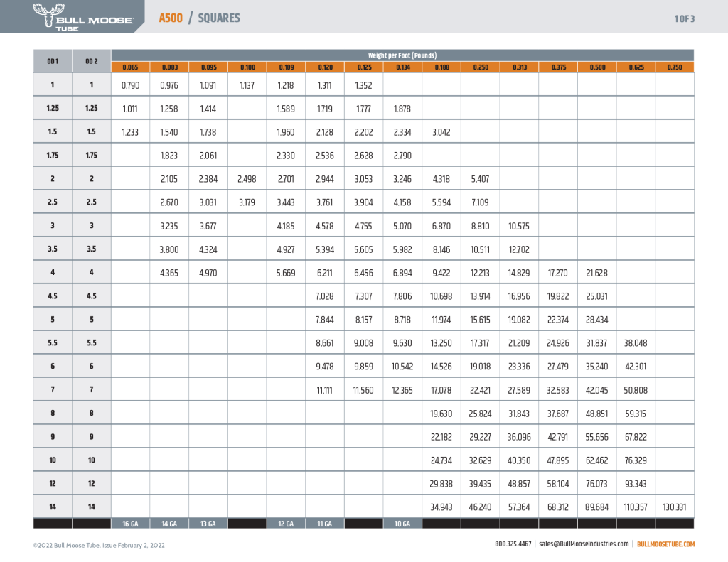Click the 130.331 weight cell

pyautogui.click(x=674, y=507)
